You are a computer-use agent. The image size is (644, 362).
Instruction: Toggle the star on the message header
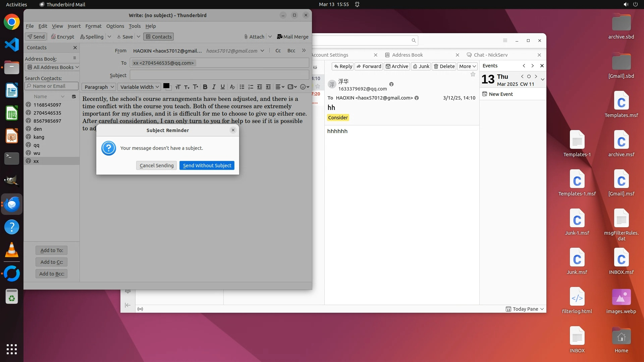coord(473,74)
